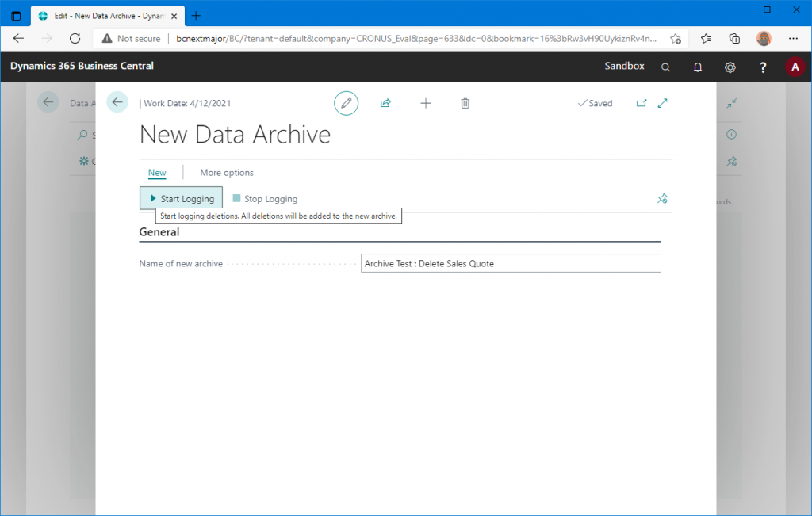
Task: Open a new browser tab
Action: [x=196, y=16]
